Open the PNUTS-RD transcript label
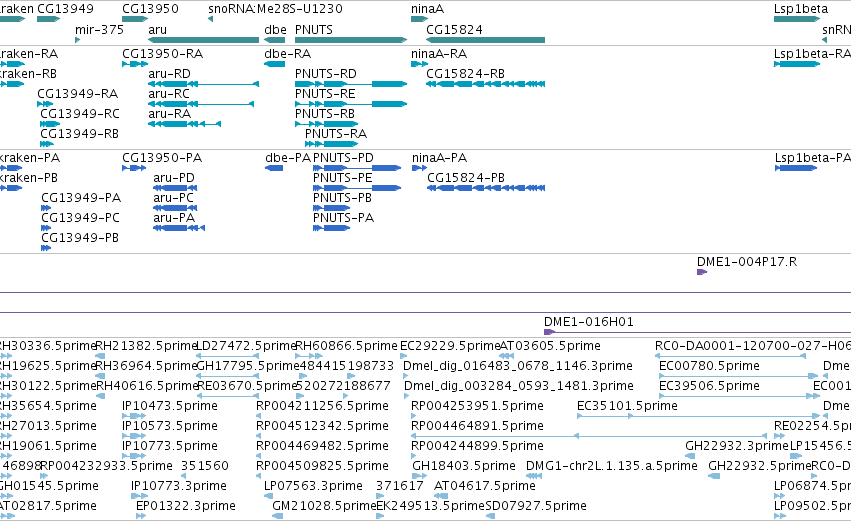This screenshot has width=851, height=521. 326,73
